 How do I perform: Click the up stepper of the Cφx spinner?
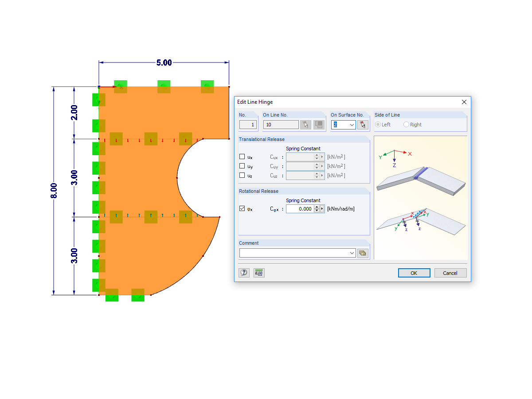(317, 207)
